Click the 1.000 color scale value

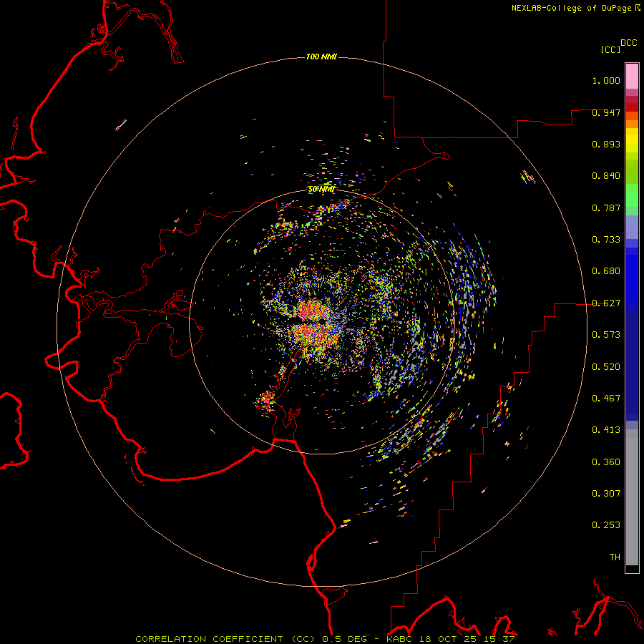tap(606, 80)
